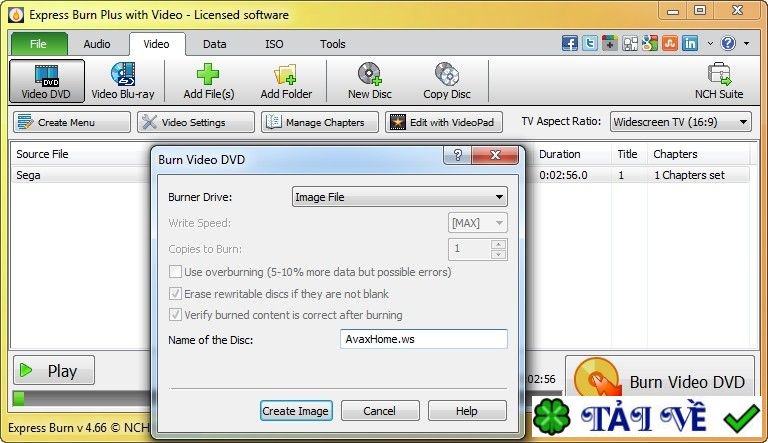
Task: Open the NCH Suite toolbox
Action: tap(719, 81)
